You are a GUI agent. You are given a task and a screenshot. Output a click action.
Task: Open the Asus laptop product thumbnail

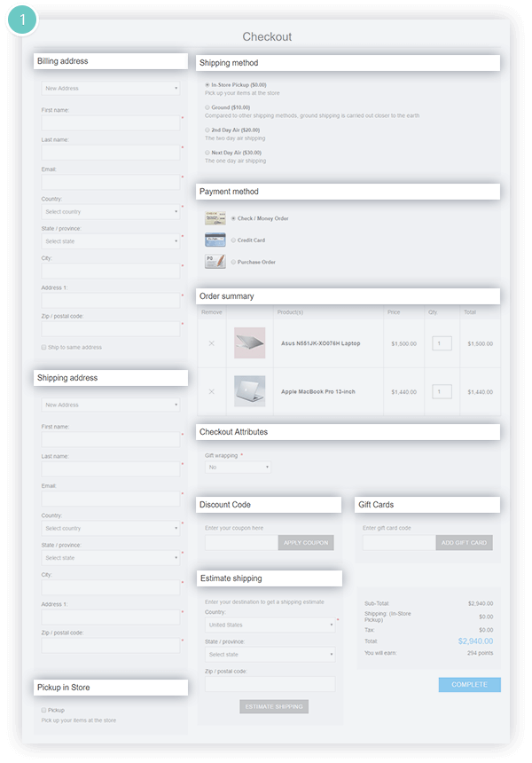pos(250,343)
